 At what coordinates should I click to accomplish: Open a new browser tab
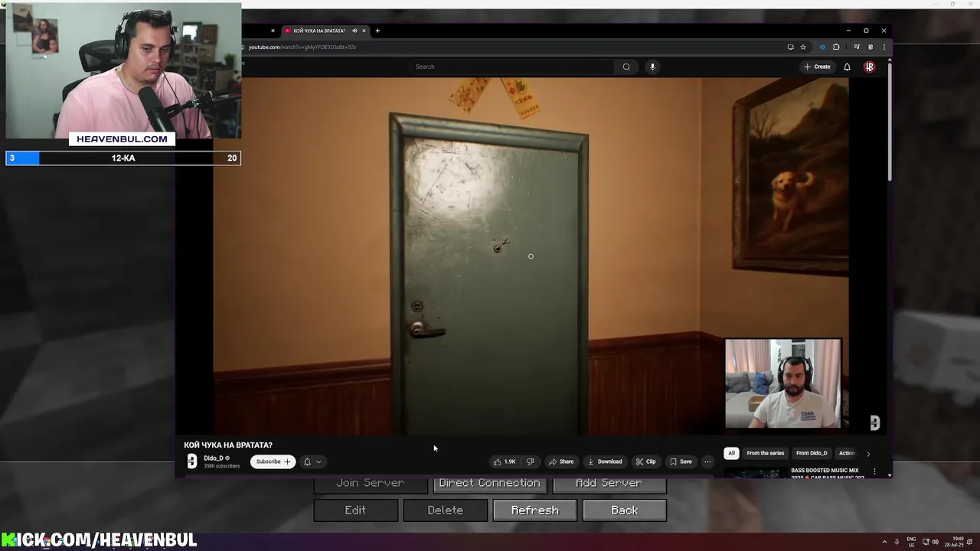pos(377,31)
